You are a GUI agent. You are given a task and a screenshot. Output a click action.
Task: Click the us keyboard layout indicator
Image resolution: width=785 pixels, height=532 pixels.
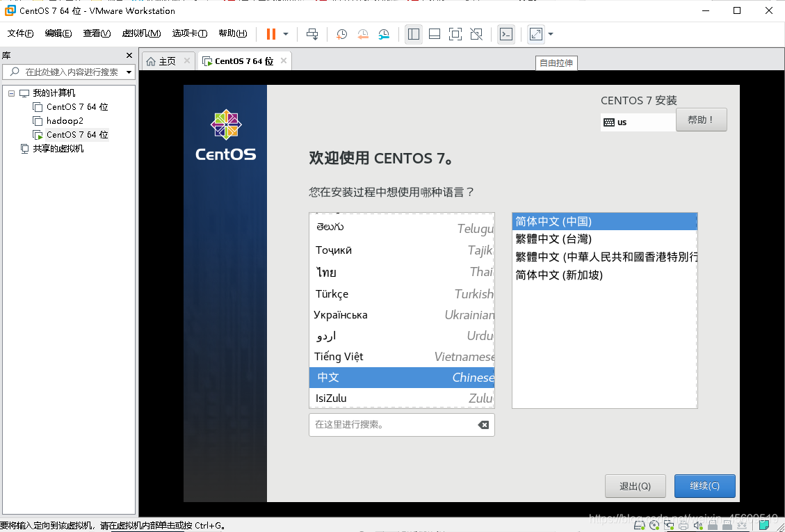coord(638,122)
